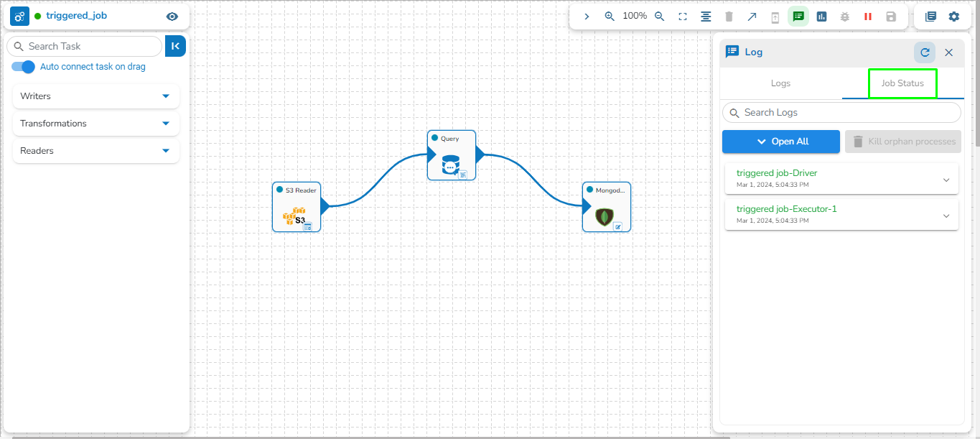Focus the Search Task field
Screen dimensions: 980x439
pos(85,46)
